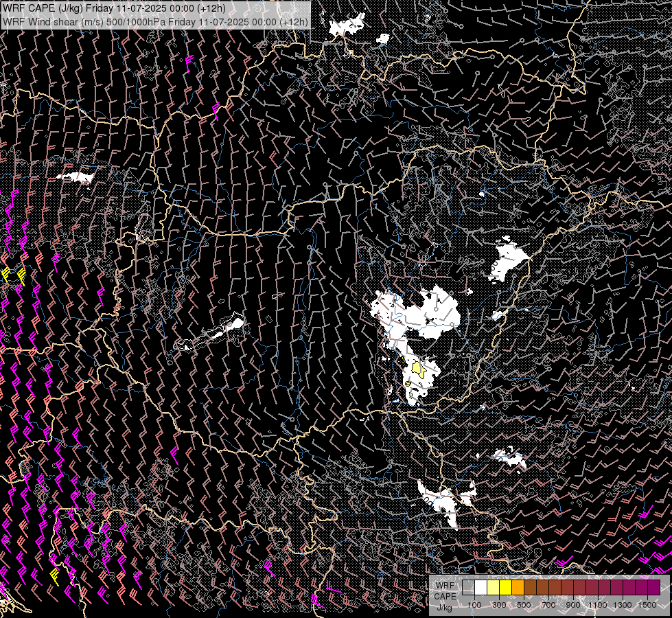Click the legend label 300

point(499,605)
